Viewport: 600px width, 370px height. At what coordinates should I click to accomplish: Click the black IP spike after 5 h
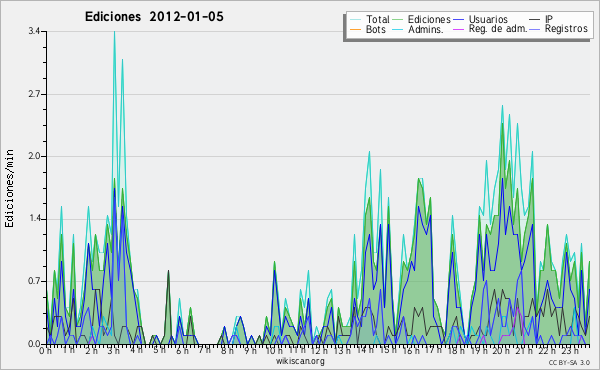[x=168, y=272]
